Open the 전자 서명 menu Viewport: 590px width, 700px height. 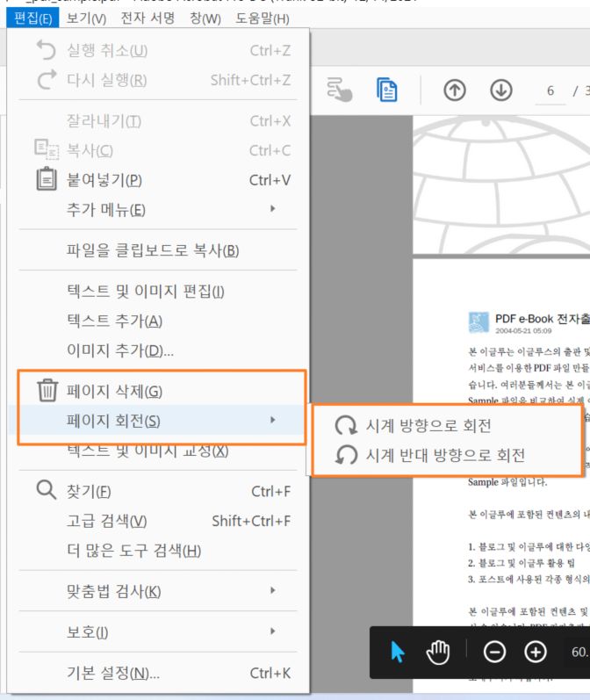tap(147, 18)
